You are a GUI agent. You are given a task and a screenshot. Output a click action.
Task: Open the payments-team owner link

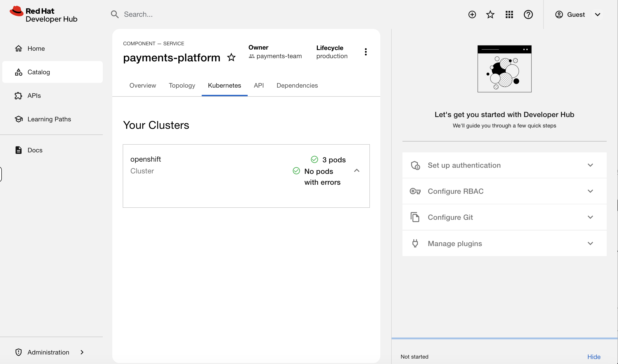279,56
